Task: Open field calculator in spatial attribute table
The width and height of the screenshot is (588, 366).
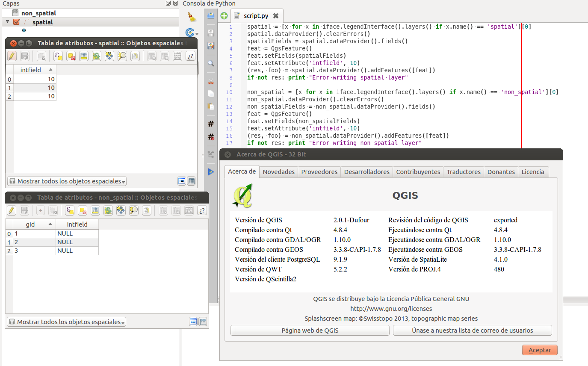Action: [178, 56]
